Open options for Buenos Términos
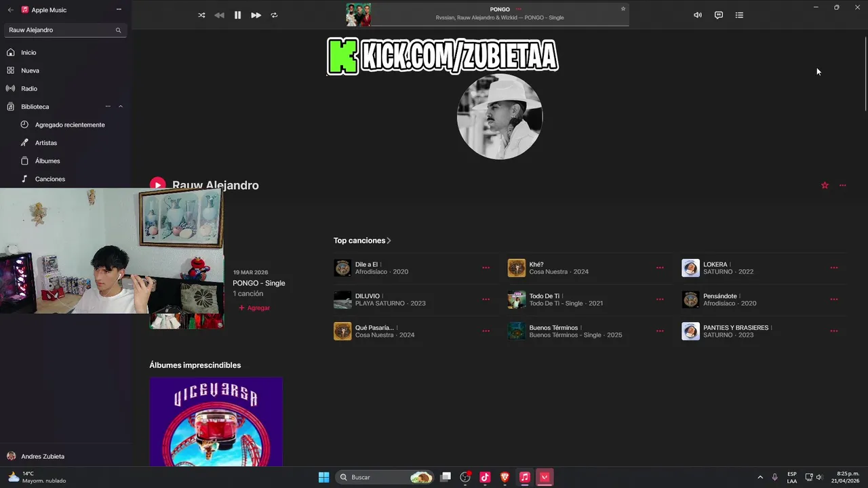This screenshot has width=868, height=488. 660,331
